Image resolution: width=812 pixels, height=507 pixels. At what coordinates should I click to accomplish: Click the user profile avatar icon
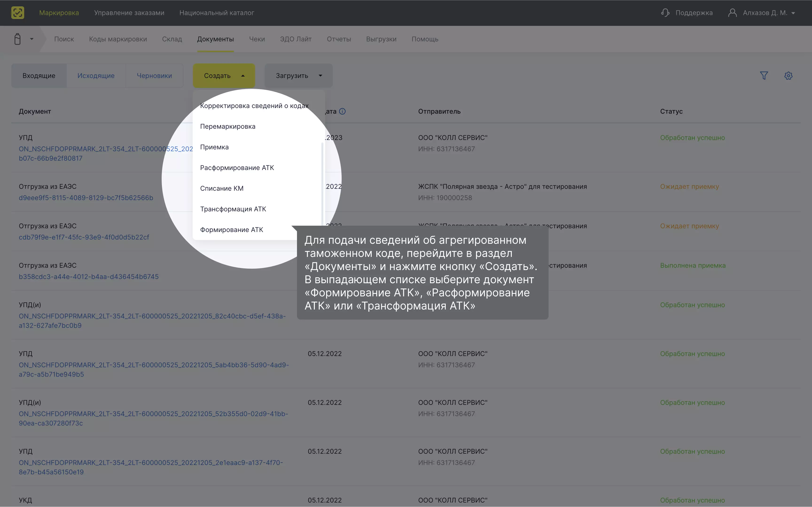[732, 13]
